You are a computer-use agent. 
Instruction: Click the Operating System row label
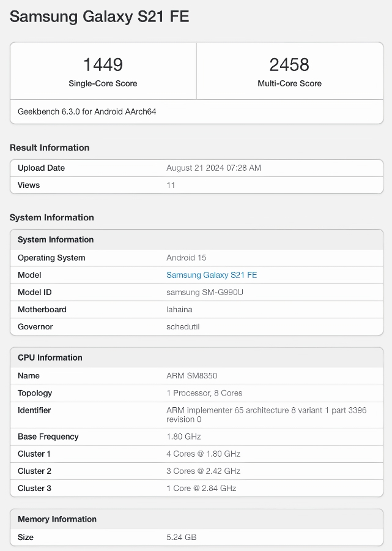[x=51, y=258]
